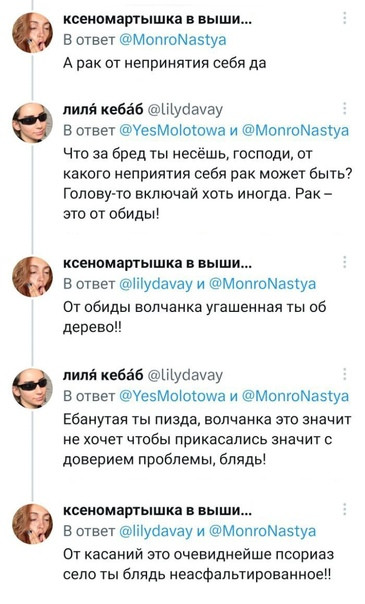This screenshot has height=604, width=365.
Task: Open more menu on 'От обиды волчанка' tweet
Action: click(x=345, y=262)
